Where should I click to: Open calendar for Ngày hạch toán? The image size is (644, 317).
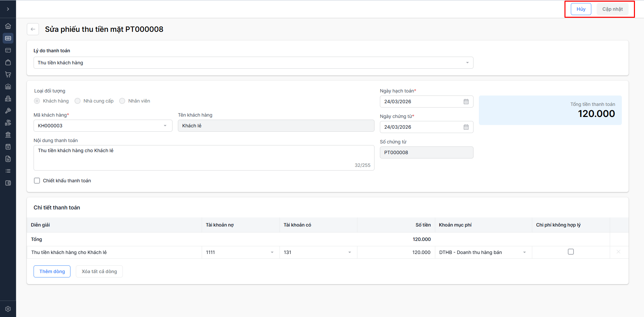click(x=466, y=102)
